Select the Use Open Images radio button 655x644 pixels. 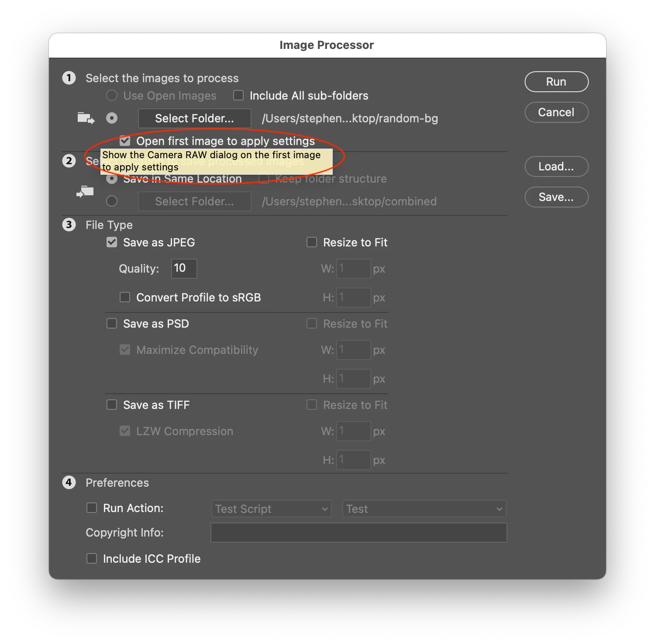coord(112,95)
